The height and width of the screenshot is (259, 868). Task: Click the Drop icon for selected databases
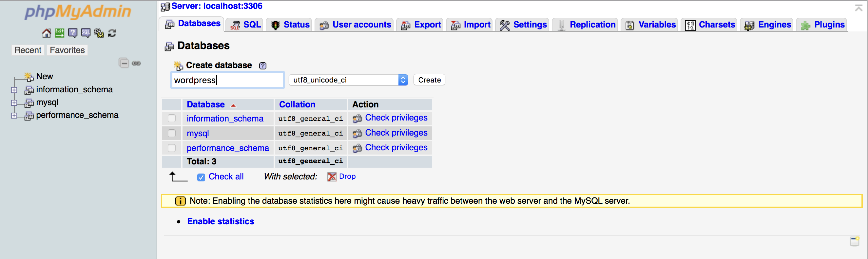332,177
